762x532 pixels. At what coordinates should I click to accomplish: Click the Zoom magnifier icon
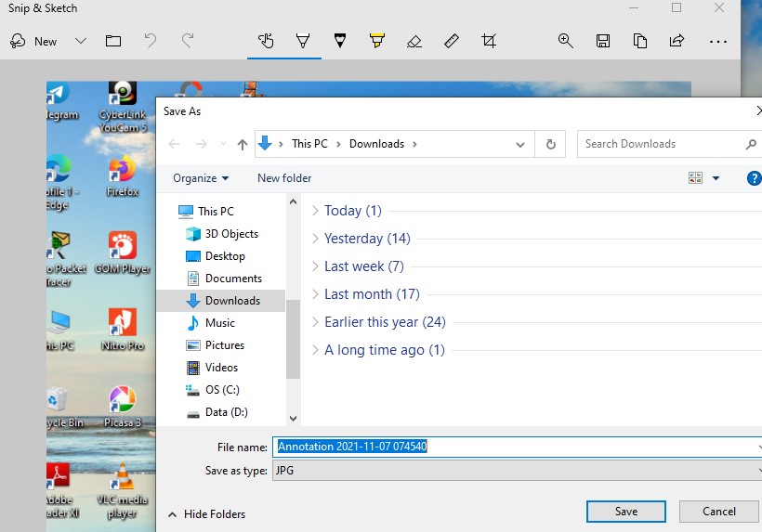(x=565, y=41)
